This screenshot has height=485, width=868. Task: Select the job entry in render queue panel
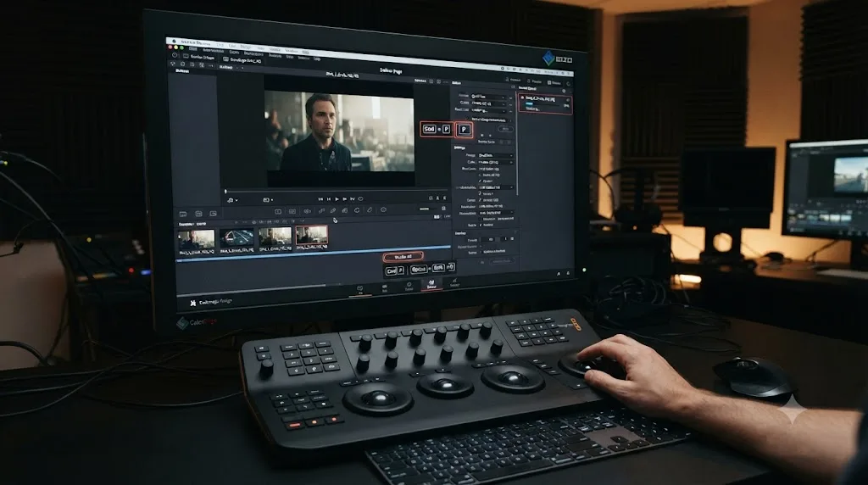click(545, 103)
